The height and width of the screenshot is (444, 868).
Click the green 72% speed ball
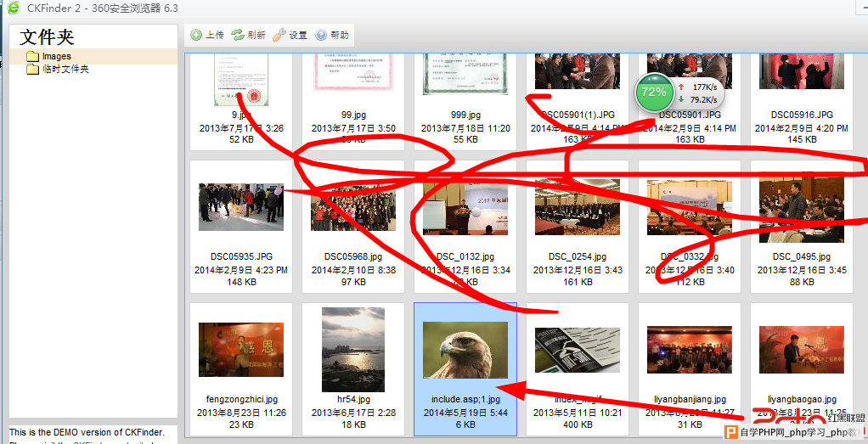click(x=654, y=93)
